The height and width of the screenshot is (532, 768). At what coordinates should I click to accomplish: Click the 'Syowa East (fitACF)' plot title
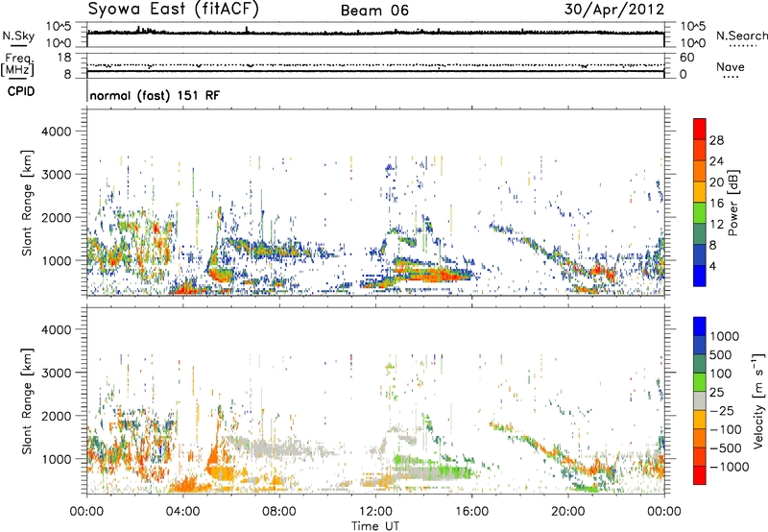174,10
